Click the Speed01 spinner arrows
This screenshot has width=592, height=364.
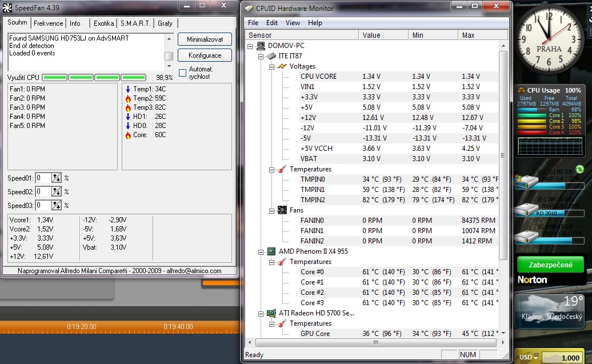click(x=57, y=178)
